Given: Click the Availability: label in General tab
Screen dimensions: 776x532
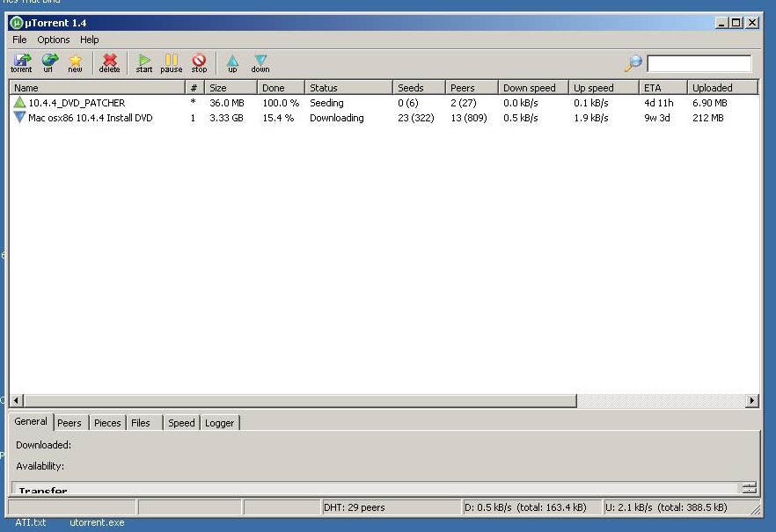Looking at the screenshot, I should click(x=40, y=466).
